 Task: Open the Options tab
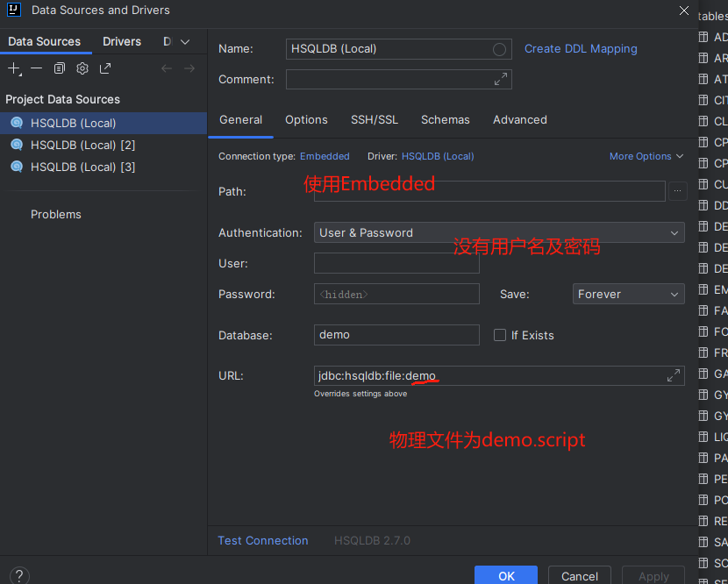click(x=306, y=120)
